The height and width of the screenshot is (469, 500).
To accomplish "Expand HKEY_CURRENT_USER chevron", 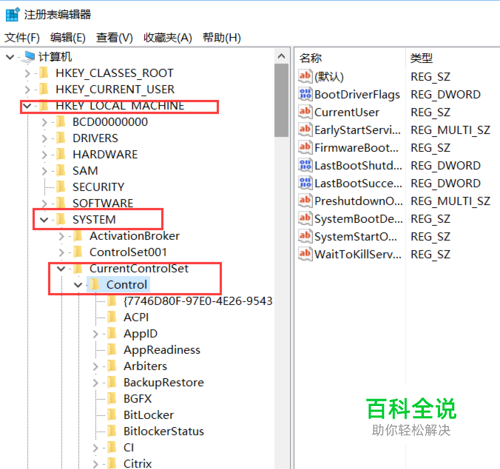I will coord(27,90).
